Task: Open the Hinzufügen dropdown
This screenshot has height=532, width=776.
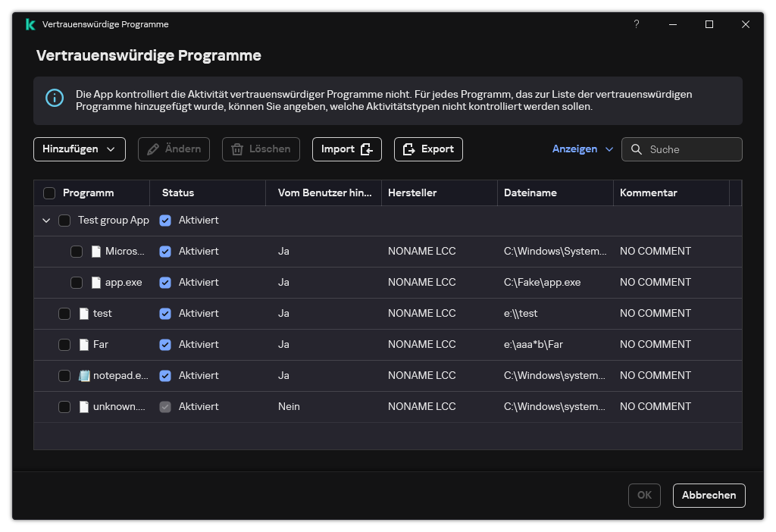Action: tap(79, 149)
